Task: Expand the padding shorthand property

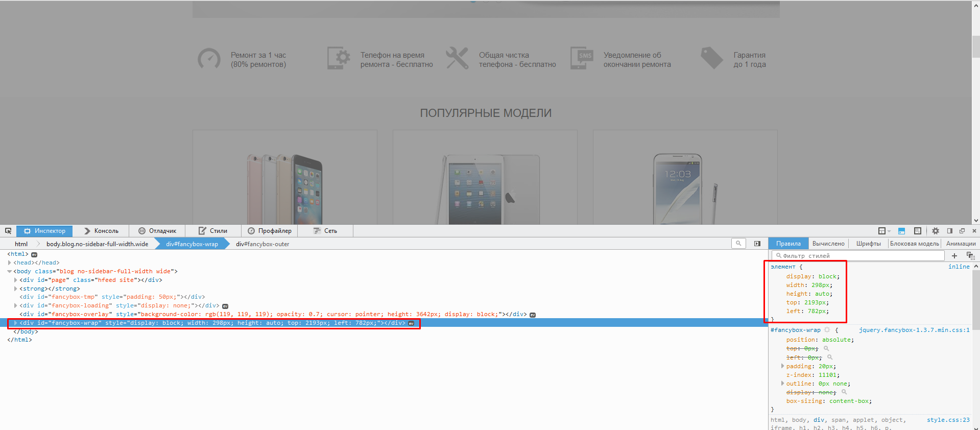Action: coord(782,366)
